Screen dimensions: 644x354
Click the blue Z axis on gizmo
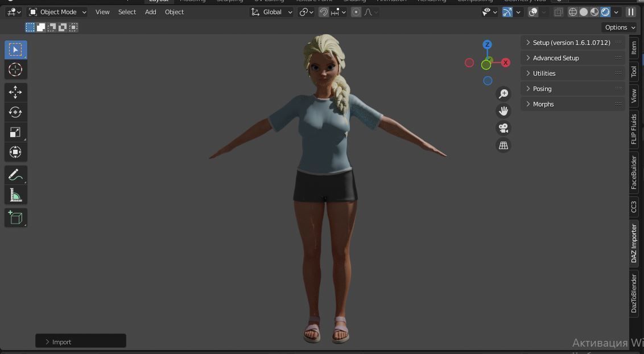[x=487, y=44]
